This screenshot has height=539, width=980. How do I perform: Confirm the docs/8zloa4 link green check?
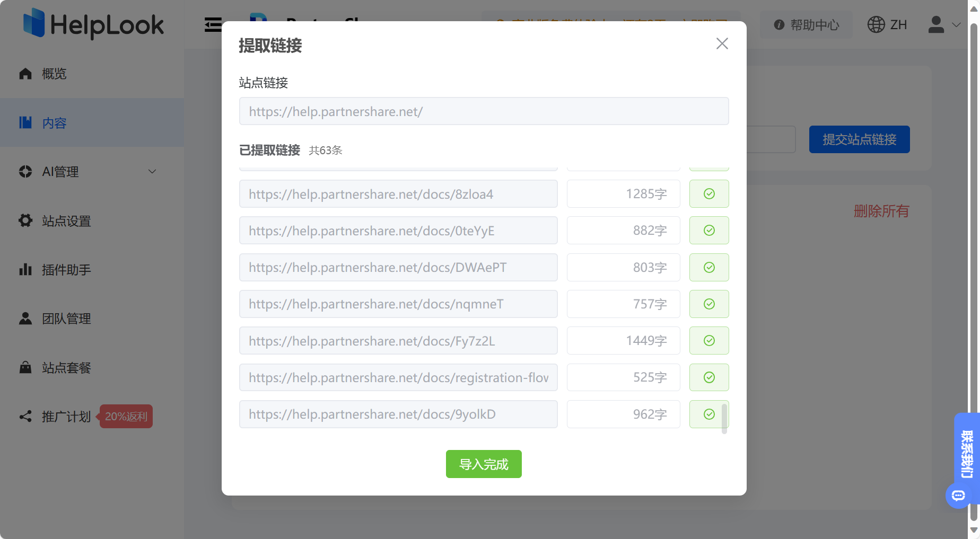(709, 194)
